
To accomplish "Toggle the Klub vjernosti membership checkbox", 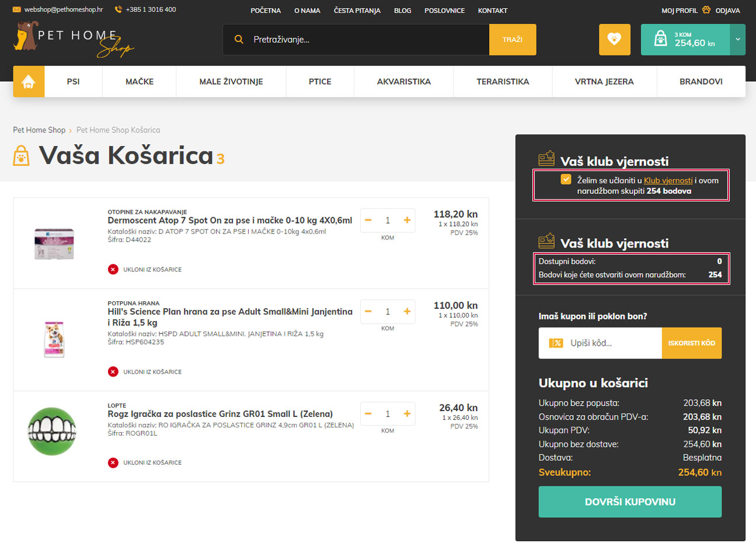I will pos(566,179).
